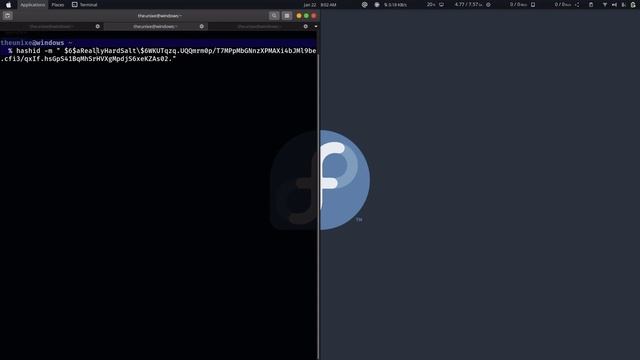Viewport: 640px width, 360px height.
Task: Switch to the first terminal tab
Action: click(51, 27)
